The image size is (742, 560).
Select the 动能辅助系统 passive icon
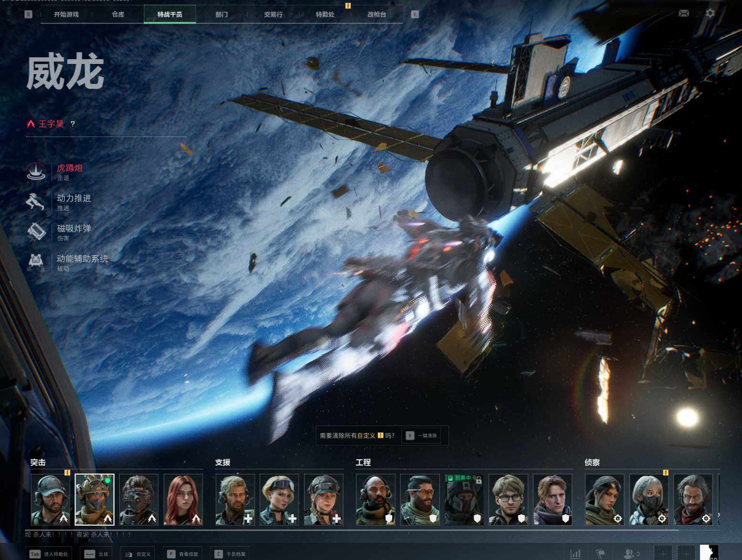point(36,262)
